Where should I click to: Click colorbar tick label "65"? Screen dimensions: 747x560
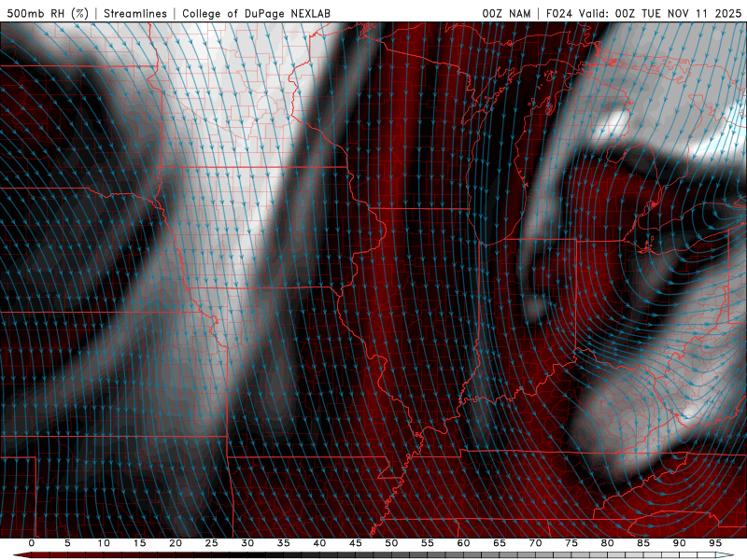500,543
